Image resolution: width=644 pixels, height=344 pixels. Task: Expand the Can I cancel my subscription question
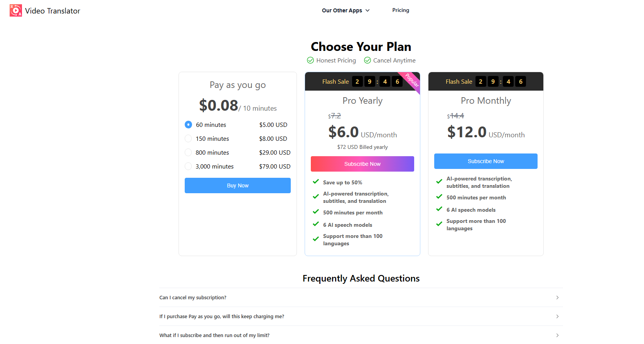coord(361,297)
